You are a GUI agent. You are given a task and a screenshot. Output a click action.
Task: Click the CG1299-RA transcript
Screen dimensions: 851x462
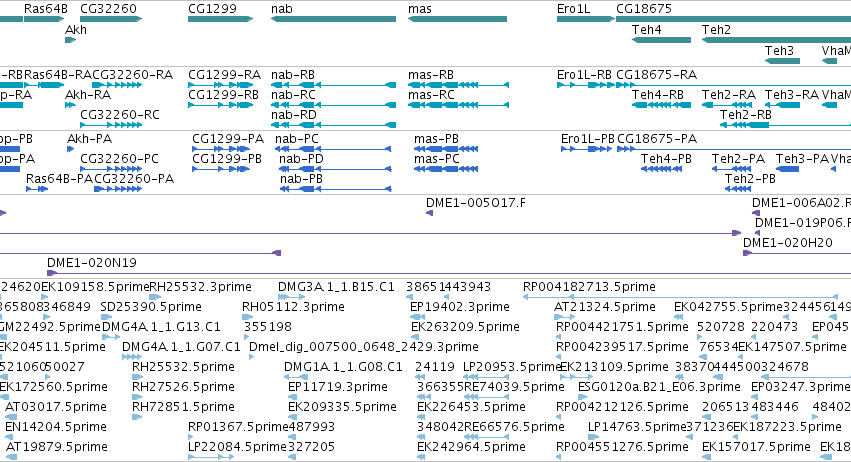pos(220,85)
